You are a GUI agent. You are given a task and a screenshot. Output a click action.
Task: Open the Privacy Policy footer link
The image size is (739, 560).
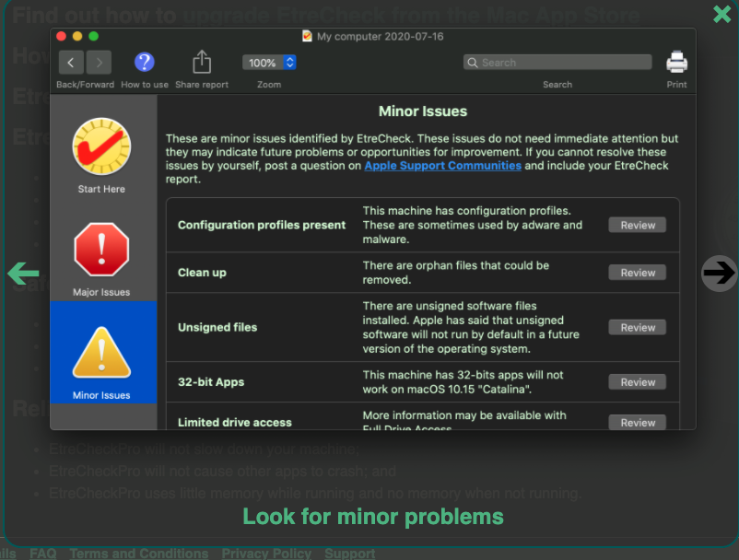click(x=266, y=553)
